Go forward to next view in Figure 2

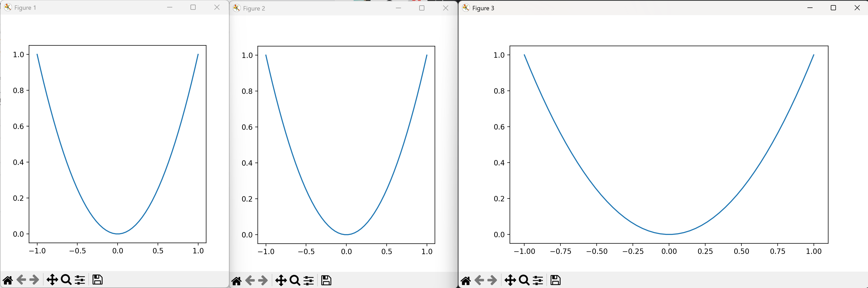tap(263, 280)
